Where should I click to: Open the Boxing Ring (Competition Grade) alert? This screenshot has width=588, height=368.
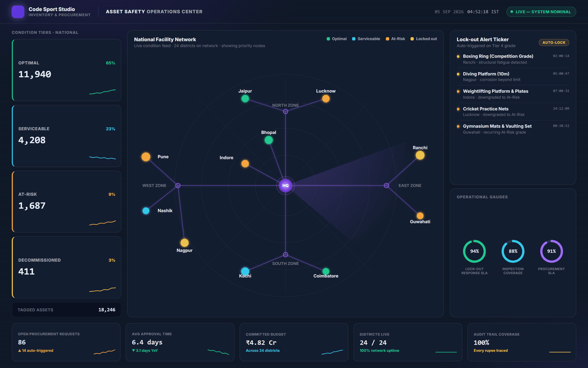point(513,59)
